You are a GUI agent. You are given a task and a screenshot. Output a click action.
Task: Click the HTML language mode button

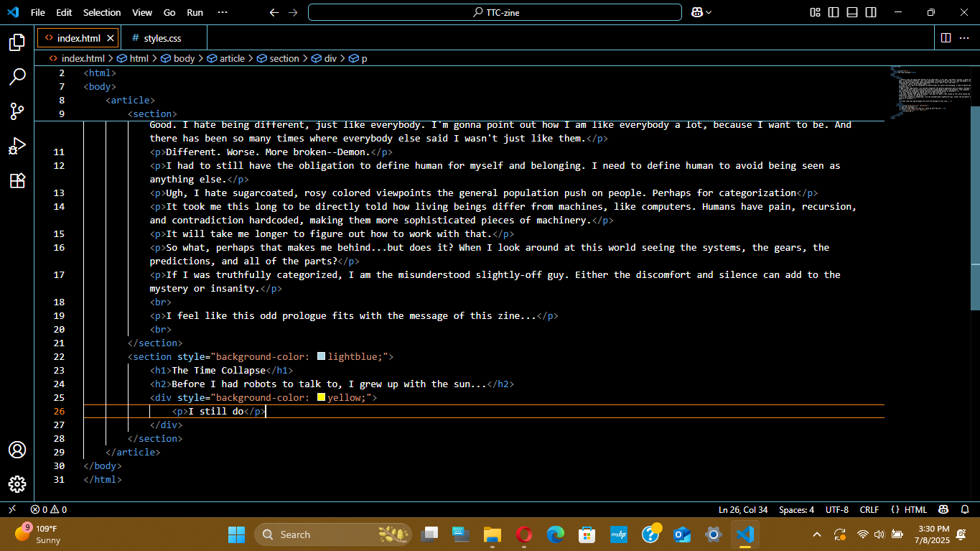(x=909, y=509)
